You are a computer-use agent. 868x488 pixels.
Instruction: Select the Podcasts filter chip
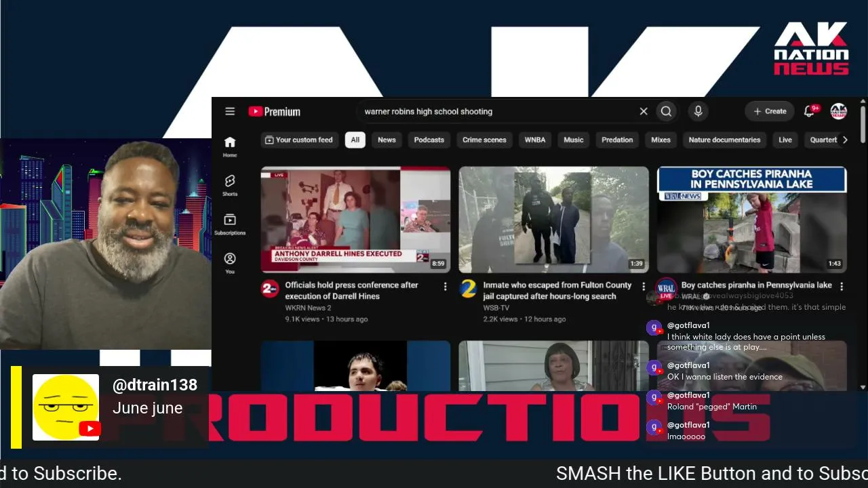click(429, 140)
